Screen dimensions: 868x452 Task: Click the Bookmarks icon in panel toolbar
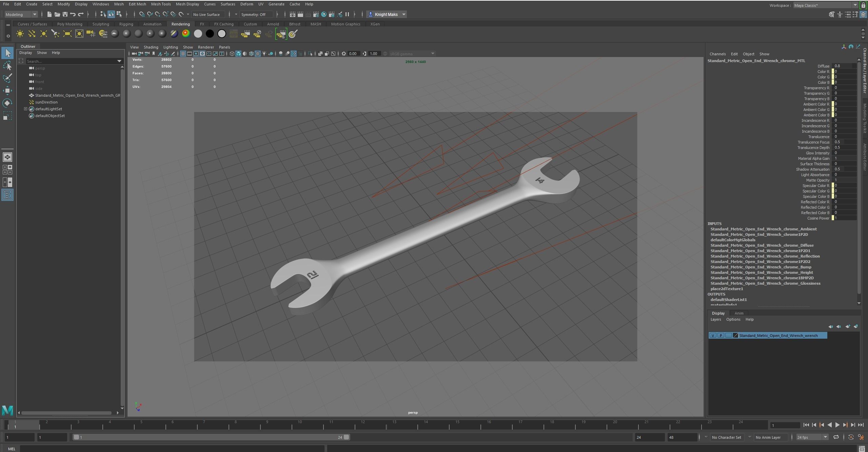pyautogui.click(x=154, y=54)
